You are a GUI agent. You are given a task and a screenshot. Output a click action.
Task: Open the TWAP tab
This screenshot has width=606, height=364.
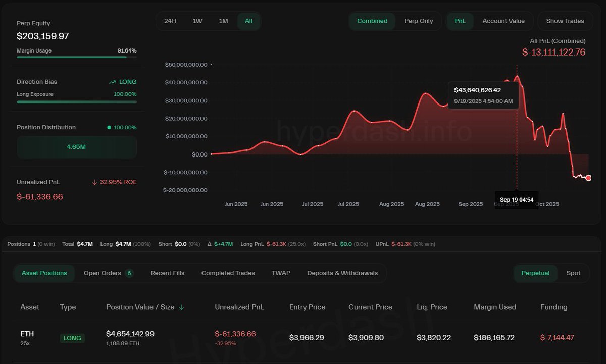[281, 273]
